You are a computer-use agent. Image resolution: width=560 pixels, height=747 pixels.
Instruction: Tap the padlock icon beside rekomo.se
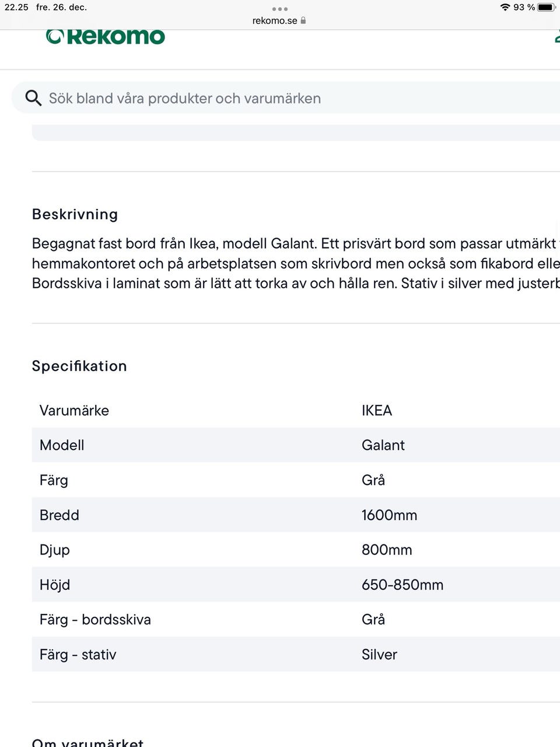303,20
